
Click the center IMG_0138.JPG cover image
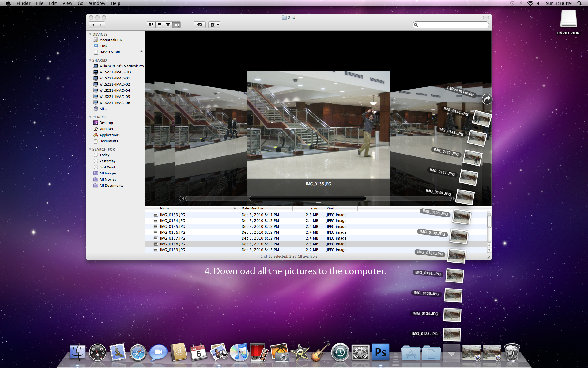coord(318,125)
